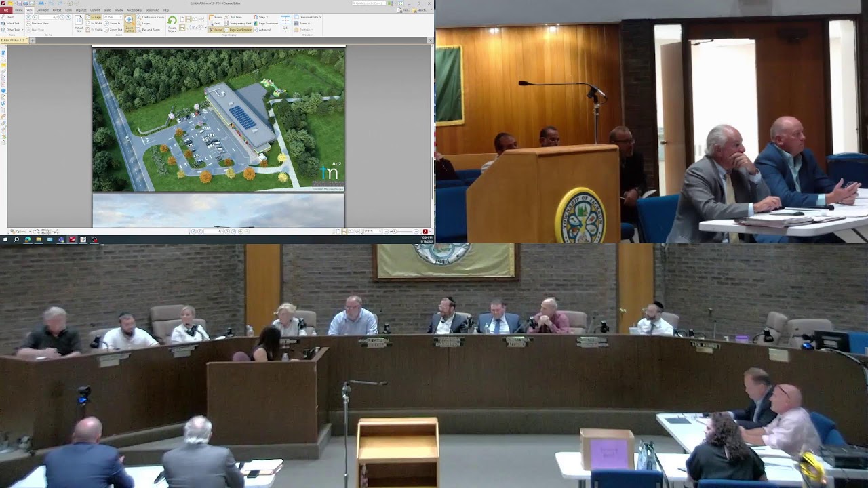Open Windows taskbar search
The height and width of the screenshot is (488, 868).
pos(16,239)
